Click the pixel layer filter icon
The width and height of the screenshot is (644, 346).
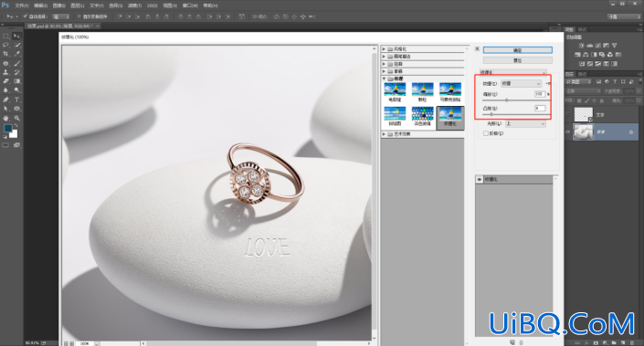pos(599,81)
